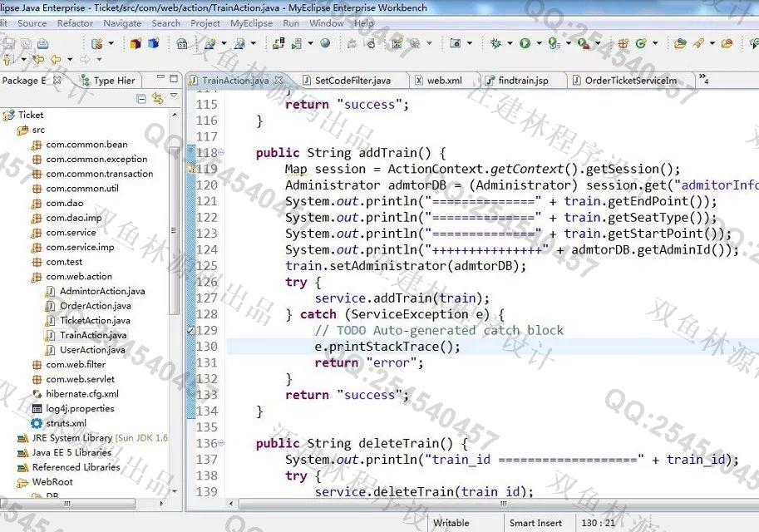Click the Search pencil toolbar icon
759x532 pixels.
pyautogui.click(x=698, y=43)
